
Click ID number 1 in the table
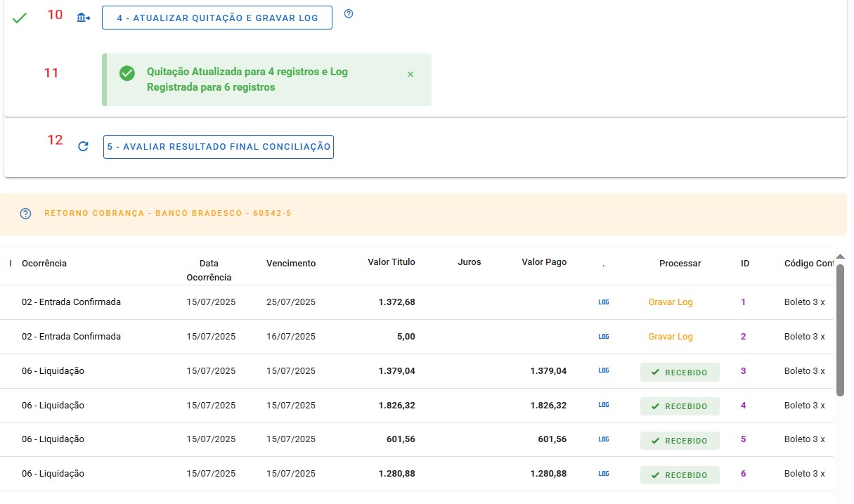pyautogui.click(x=743, y=302)
